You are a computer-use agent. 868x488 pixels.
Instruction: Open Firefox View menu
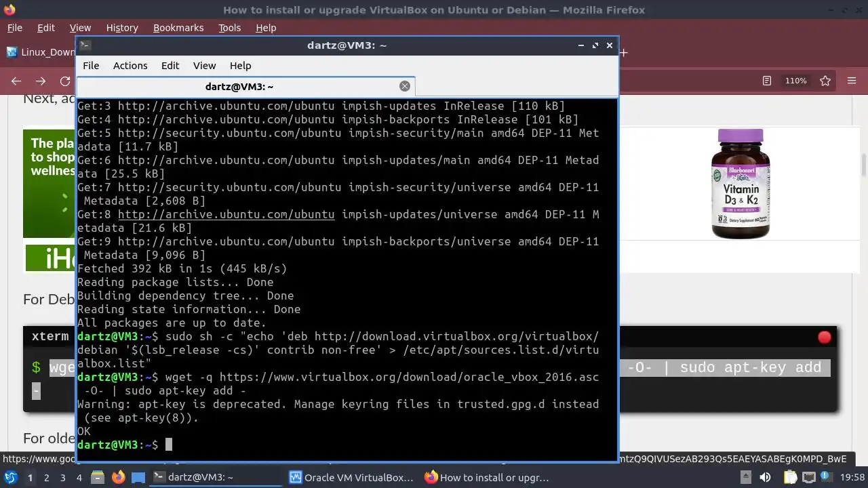coord(80,28)
